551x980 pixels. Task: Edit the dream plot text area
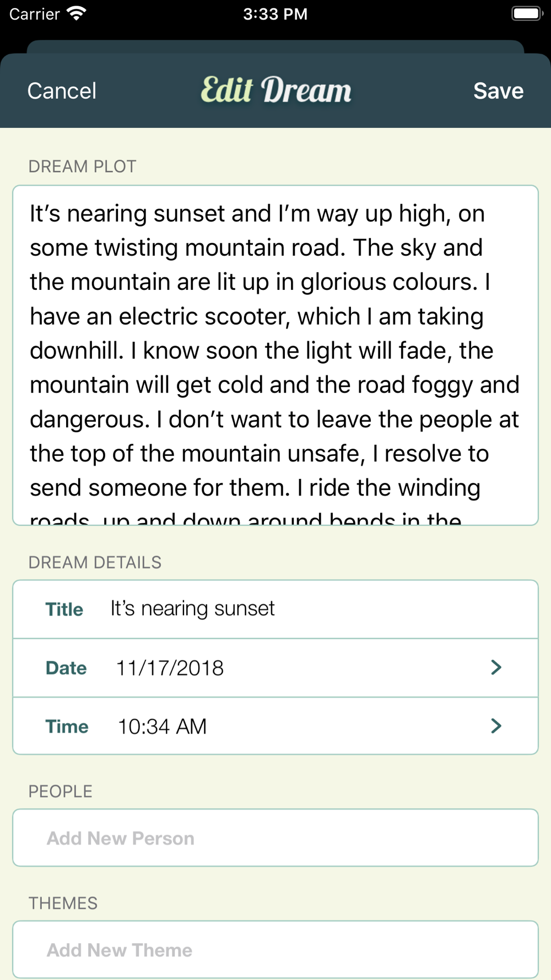click(275, 355)
